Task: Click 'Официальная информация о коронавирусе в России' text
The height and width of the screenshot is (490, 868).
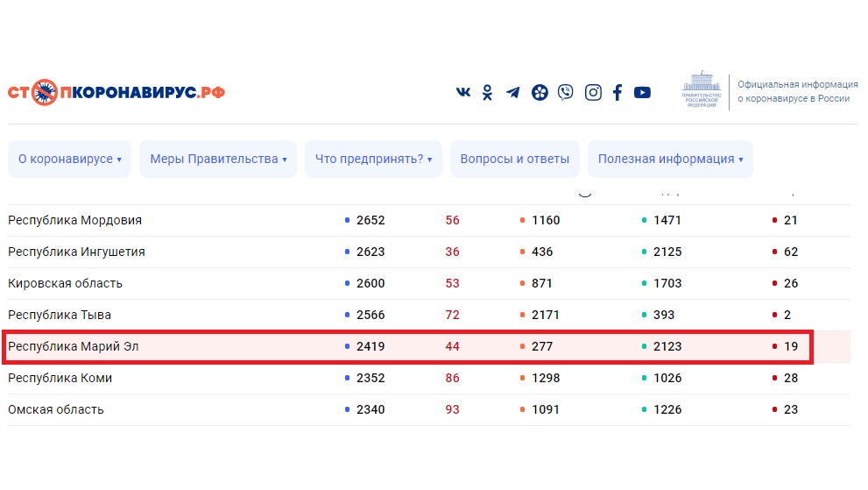Action: coord(797,92)
